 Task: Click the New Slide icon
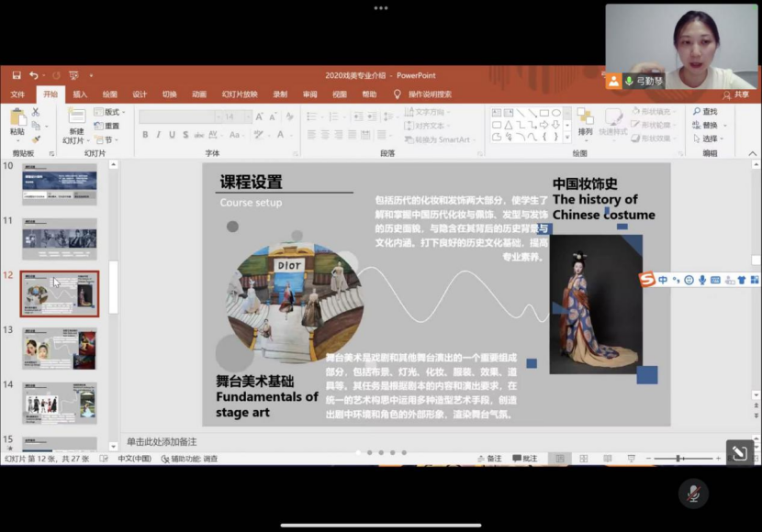75,116
